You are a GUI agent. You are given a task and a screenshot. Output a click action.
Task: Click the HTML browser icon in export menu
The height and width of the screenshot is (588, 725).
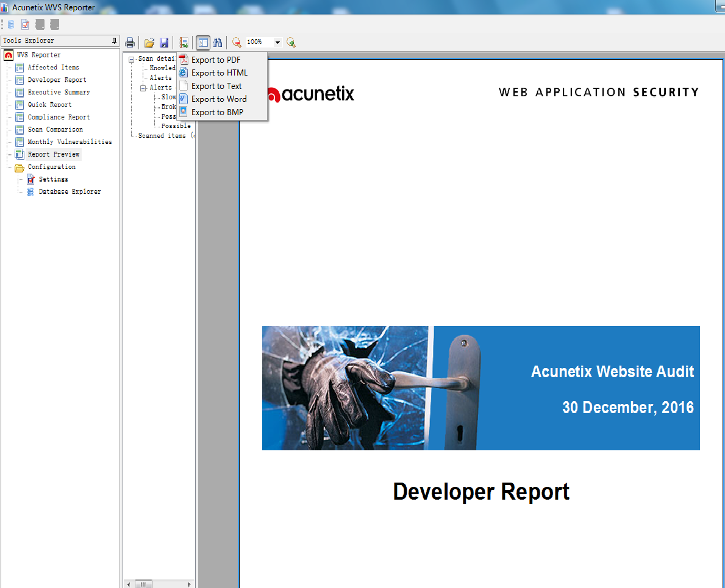click(184, 73)
